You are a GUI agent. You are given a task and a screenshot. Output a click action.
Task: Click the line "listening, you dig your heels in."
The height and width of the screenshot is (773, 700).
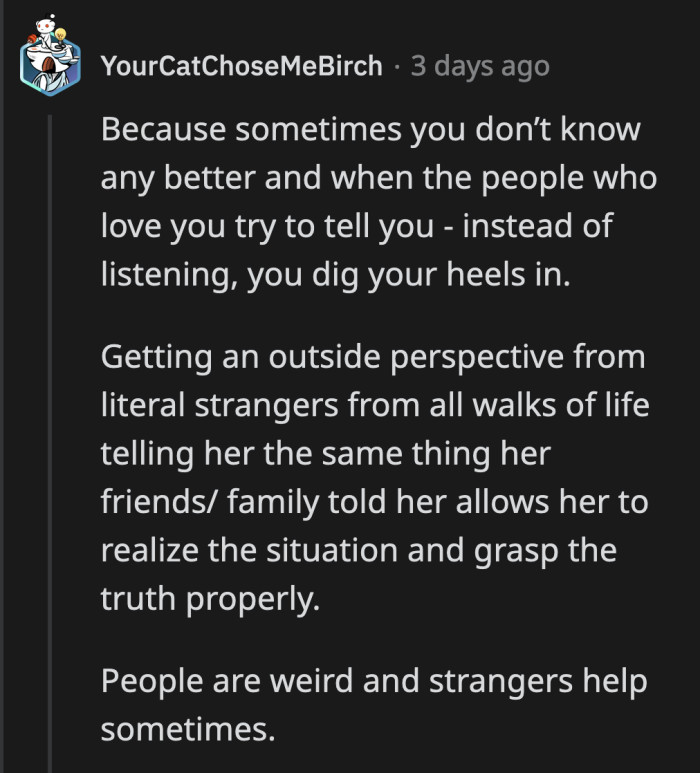(x=335, y=274)
